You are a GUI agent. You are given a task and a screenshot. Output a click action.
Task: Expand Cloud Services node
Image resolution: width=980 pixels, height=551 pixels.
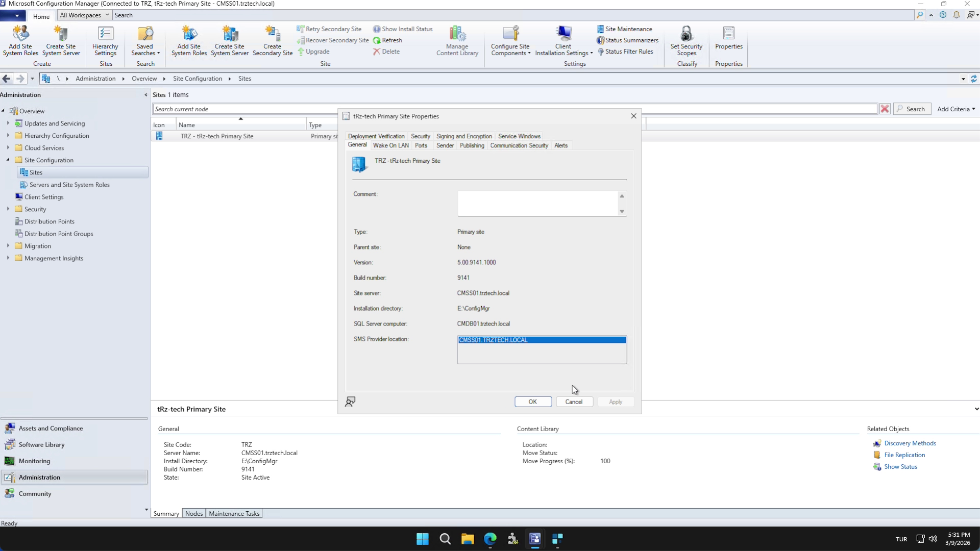(8, 147)
